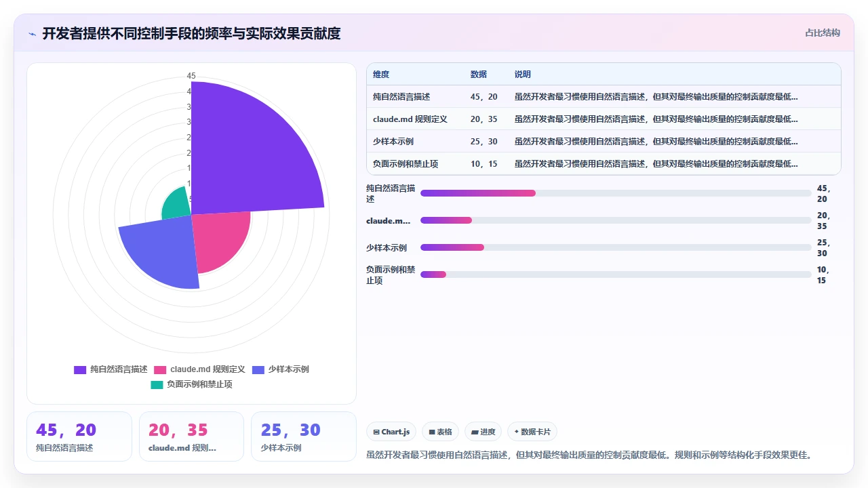Click the summary text below the tags
This screenshot has width=868, height=488.
click(589, 455)
